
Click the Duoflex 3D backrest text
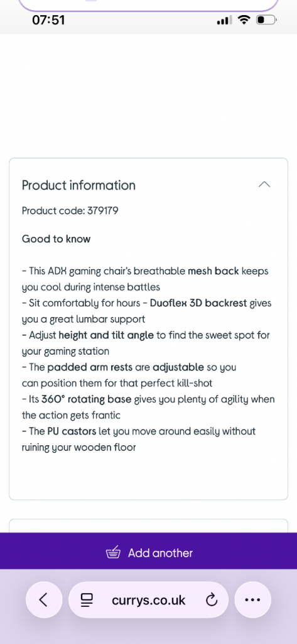pyautogui.click(x=198, y=303)
